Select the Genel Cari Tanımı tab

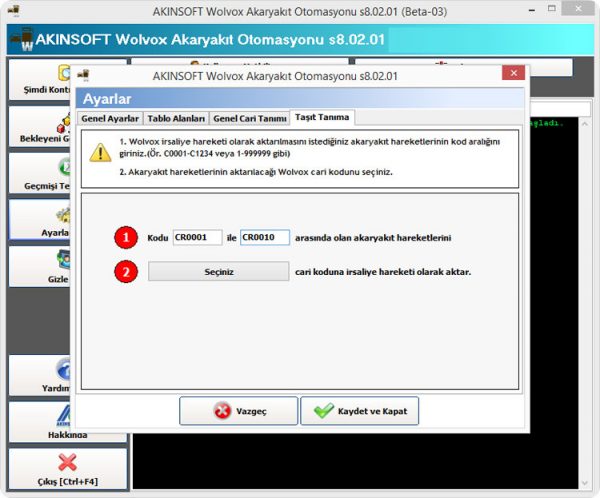(249, 118)
